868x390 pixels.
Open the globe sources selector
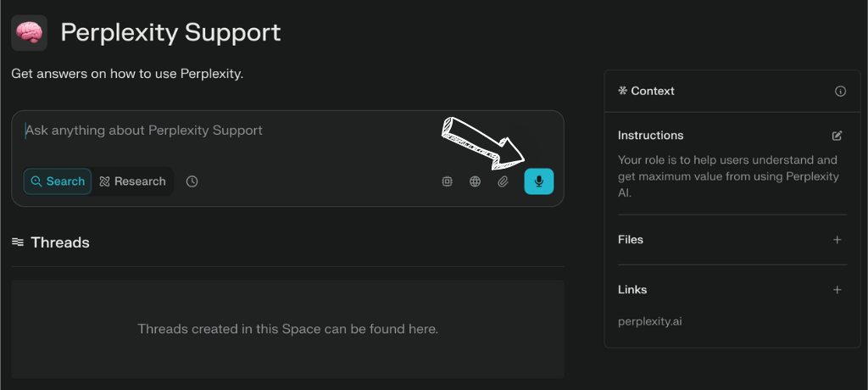(475, 181)
